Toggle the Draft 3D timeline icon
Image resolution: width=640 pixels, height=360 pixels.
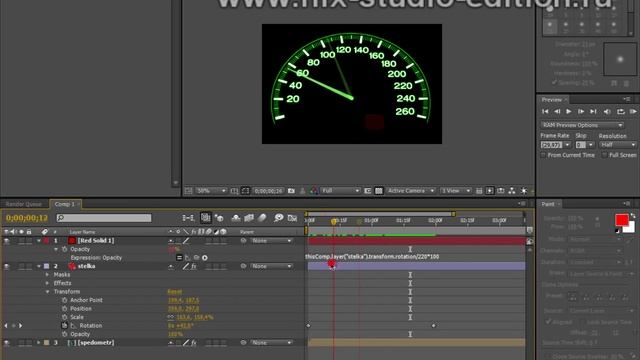pos(219,218)
